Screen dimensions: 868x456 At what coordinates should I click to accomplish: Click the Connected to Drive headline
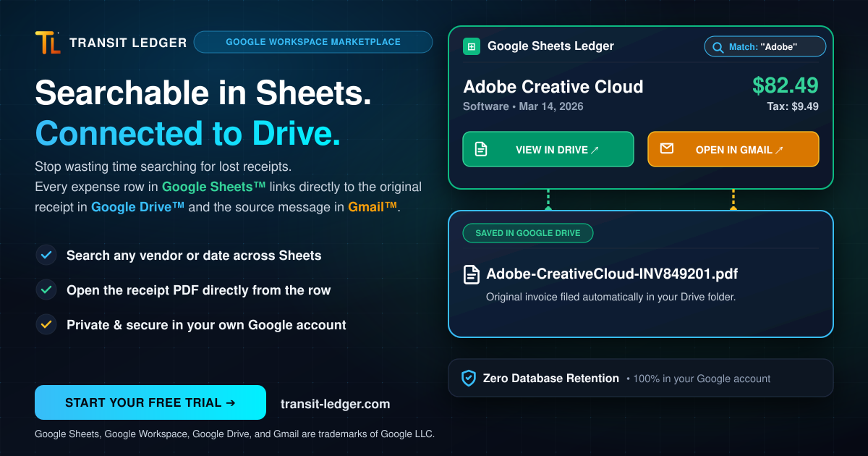pyautogui.click(x=188, y=134)
